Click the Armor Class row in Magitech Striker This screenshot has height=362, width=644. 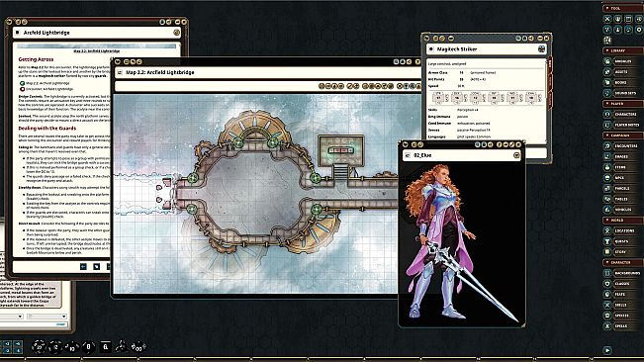pyautogui.click(x=486, y=72)
